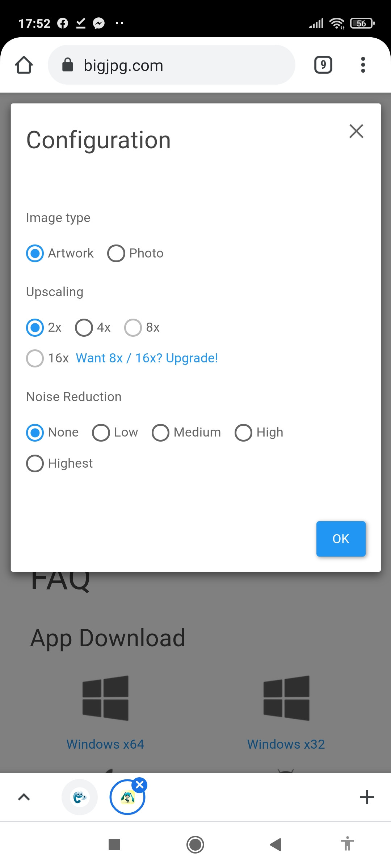Open the browser three-dot menu

363,65
